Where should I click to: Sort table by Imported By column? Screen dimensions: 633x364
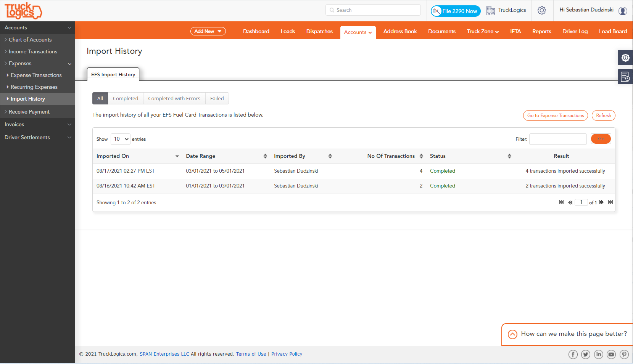pos(330,156)
